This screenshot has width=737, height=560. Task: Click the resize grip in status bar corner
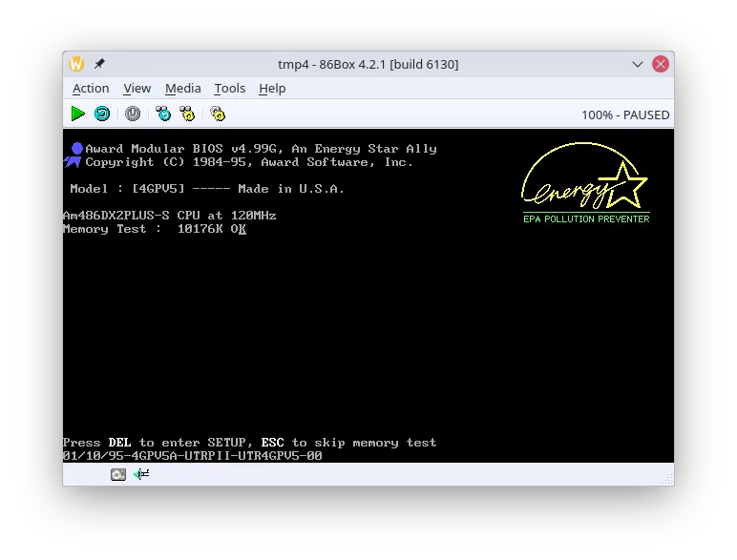(x=667, y=479)
